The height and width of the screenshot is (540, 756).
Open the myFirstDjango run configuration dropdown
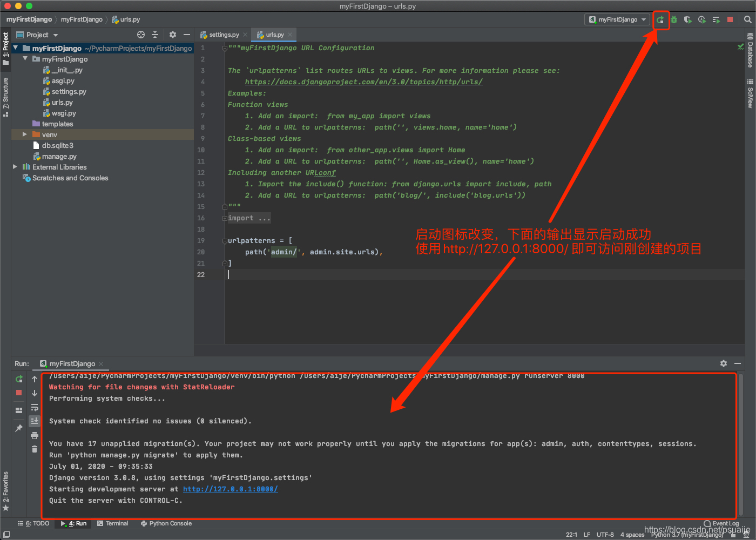click(x=617, y=19)
